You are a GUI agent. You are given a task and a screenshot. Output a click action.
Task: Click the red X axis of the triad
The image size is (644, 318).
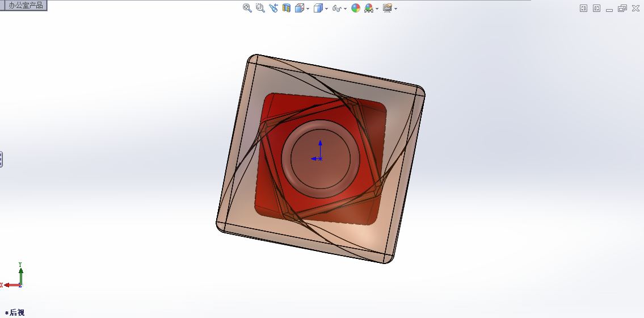click(11, 285)
